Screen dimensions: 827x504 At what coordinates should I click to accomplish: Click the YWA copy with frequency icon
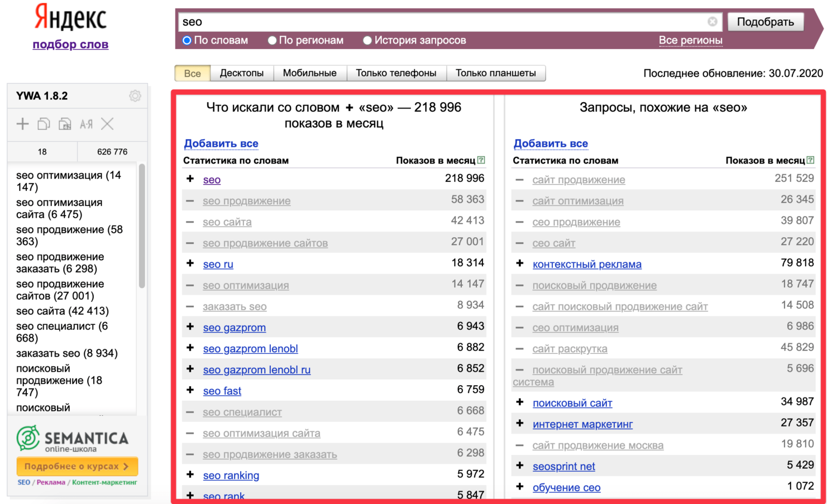pyautogui.click(x=65, y=124)
